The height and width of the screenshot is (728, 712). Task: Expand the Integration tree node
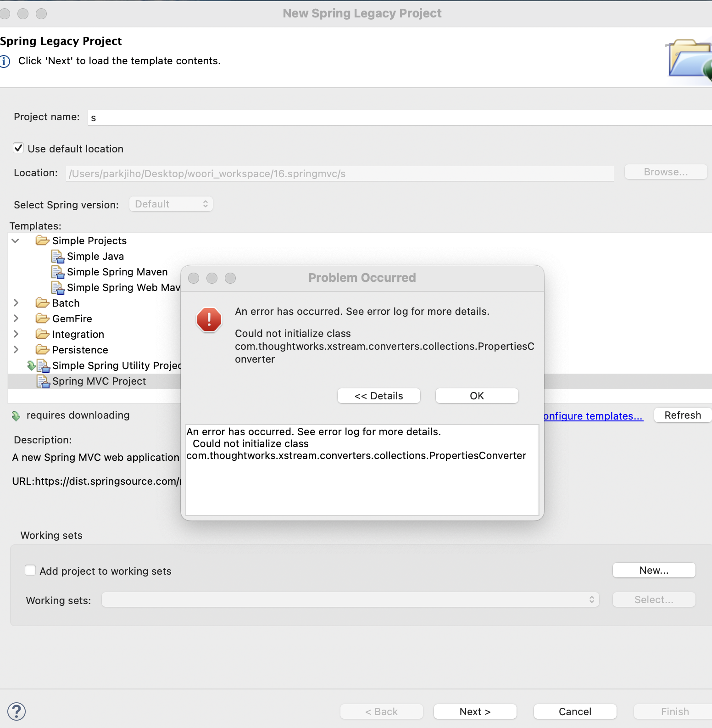pyautogui.click(x=16, y=334)
